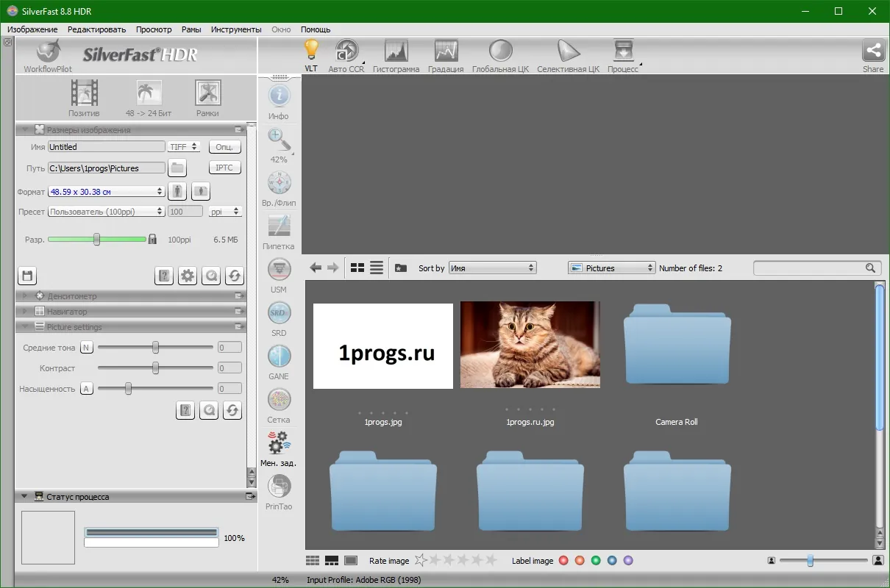Toggle the N button for Средние тона
This screenshot has width=890, height=588.
[87, 348]
